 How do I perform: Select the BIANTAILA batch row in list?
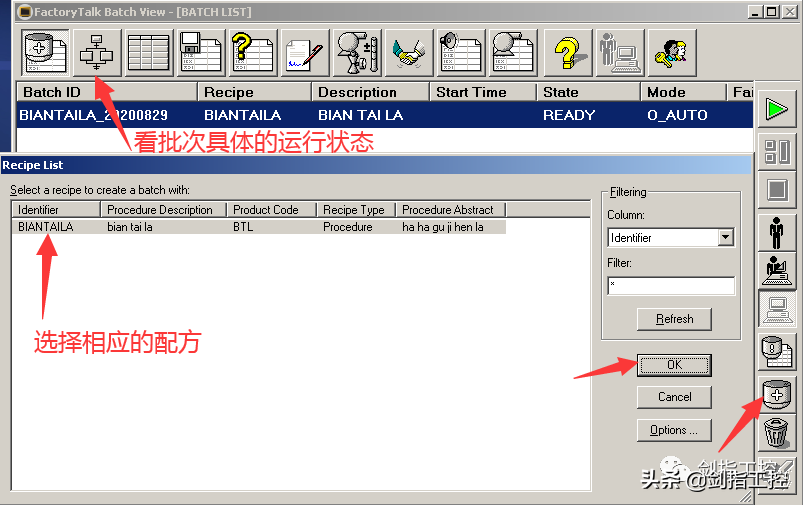click(x=300, y=115)
